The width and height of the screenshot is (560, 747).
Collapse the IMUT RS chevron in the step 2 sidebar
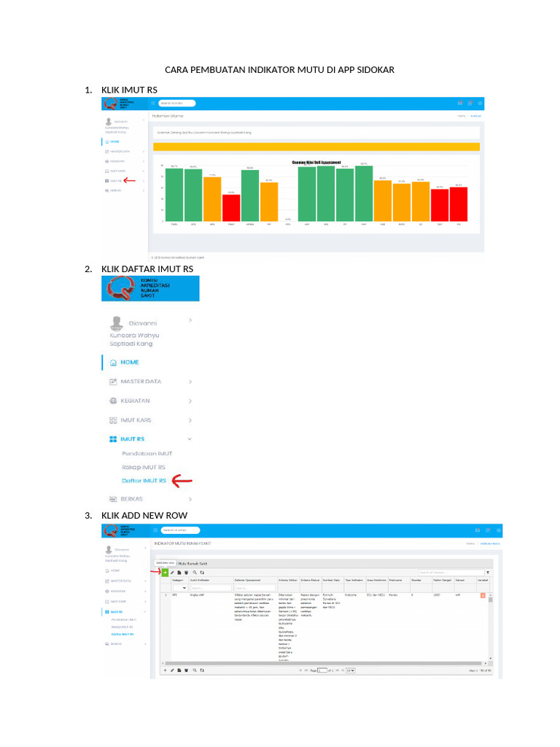[x=190, y=439]
